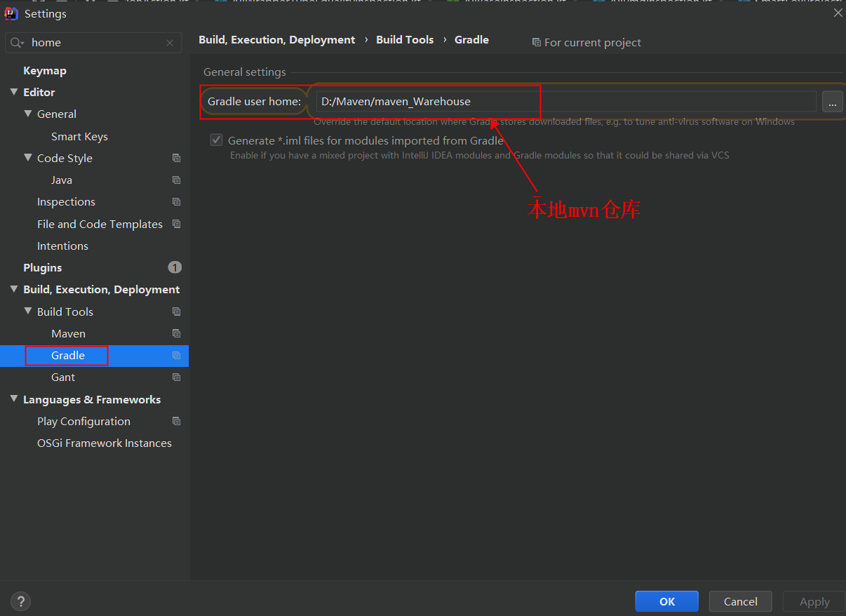Open OSGi Framework Instances settings
This screenshot has height=616, width=846.
click(105, 443)
